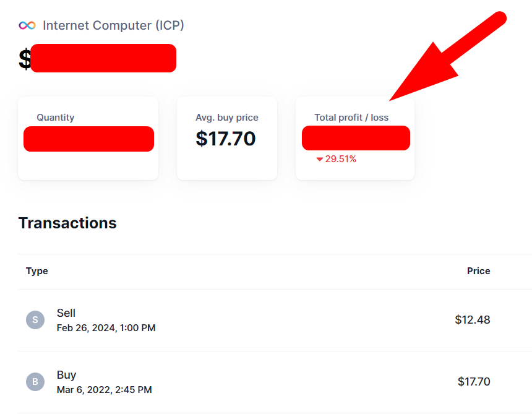This screenshot has width=532, height=414.
Task: Click the gray S sell icon
Action: pyautogui.click(x=35, y=320)
